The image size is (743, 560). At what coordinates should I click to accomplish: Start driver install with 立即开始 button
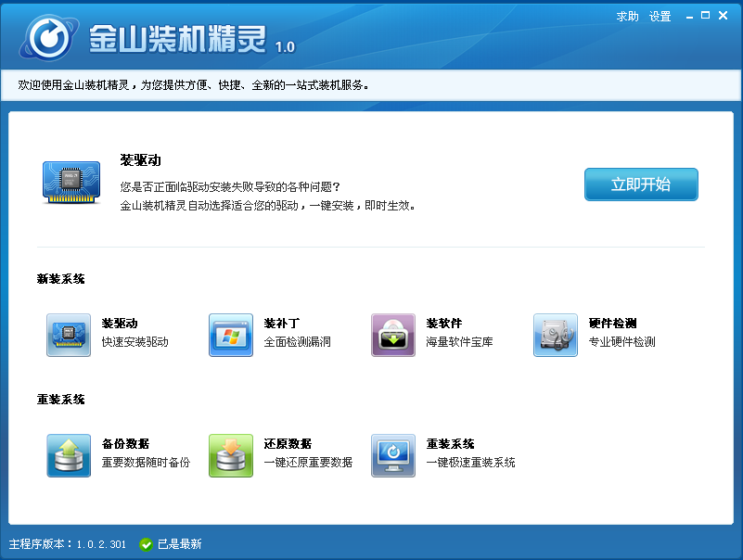(641, 185)
